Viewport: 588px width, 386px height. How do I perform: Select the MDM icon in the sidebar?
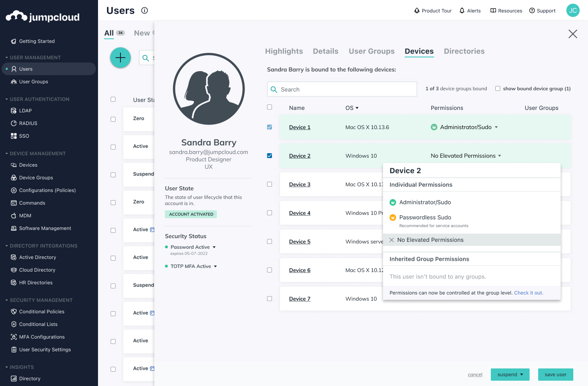click(x=13, y=215)
